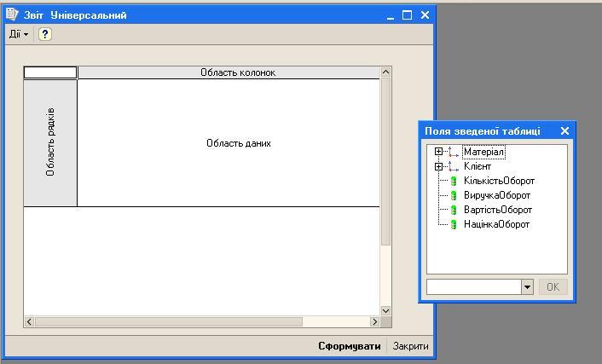Close the Звіт Універсальний window
The image size is (602, 364).
pyautogui.click(x=425, y=15)
